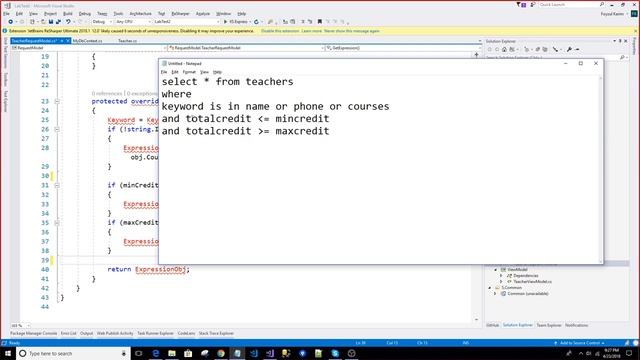This screenshot has width=640, height=360.
Task: Open File Explorer from taskbar
Action: coord(172,353)
